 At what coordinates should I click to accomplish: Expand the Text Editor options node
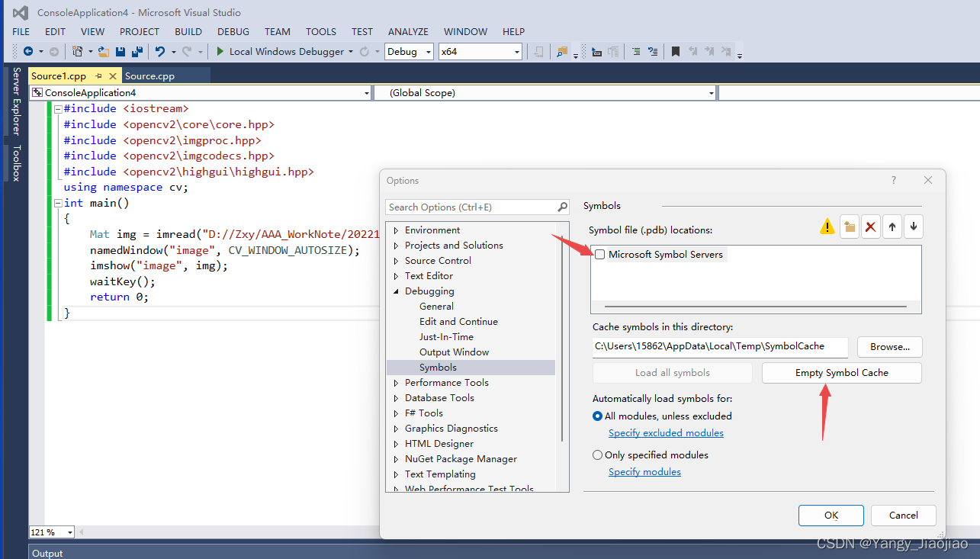coord(396,276)
